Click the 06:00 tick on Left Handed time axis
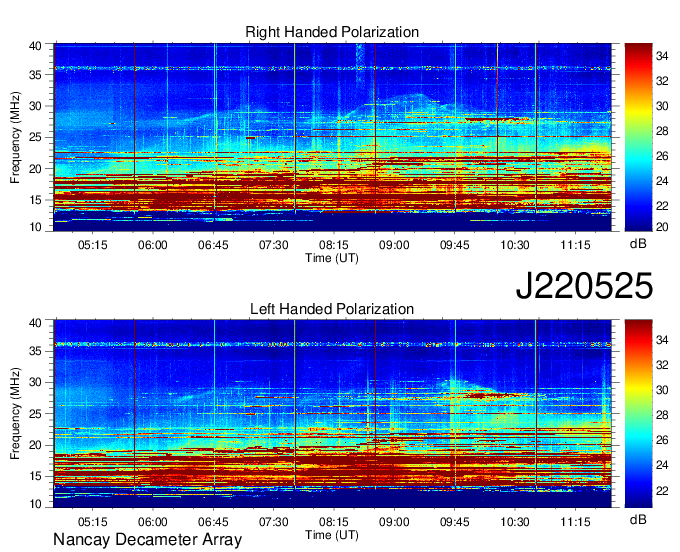The width and height of the screenshot is (680, 552). tap(153, 522)
